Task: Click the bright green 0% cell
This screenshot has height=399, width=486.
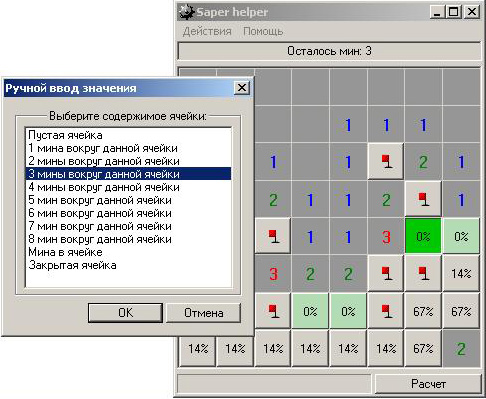Action: coord(423,236)
